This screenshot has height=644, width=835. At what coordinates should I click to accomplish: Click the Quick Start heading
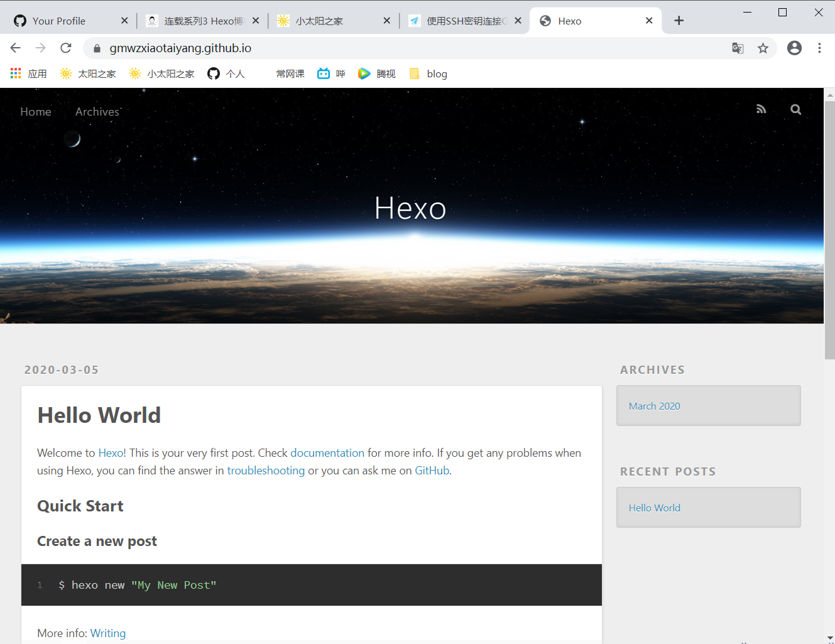tap(80, 506)
